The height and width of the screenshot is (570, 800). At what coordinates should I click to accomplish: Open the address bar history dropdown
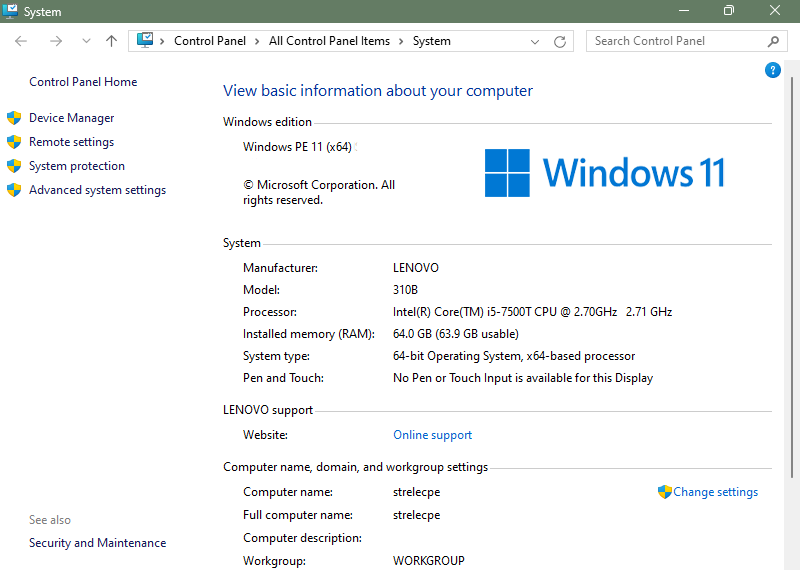tap(535, 41)
